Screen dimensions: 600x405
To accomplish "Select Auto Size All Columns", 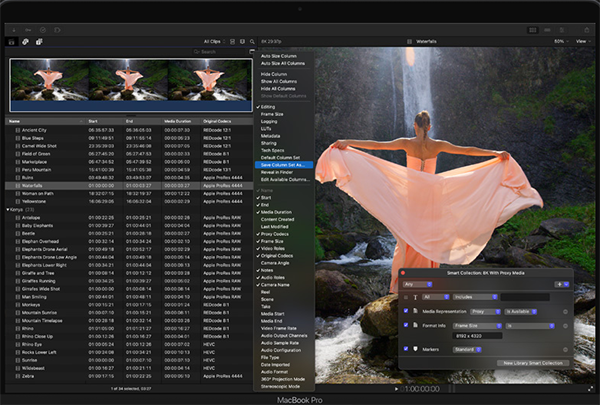I will pos(284,63).
